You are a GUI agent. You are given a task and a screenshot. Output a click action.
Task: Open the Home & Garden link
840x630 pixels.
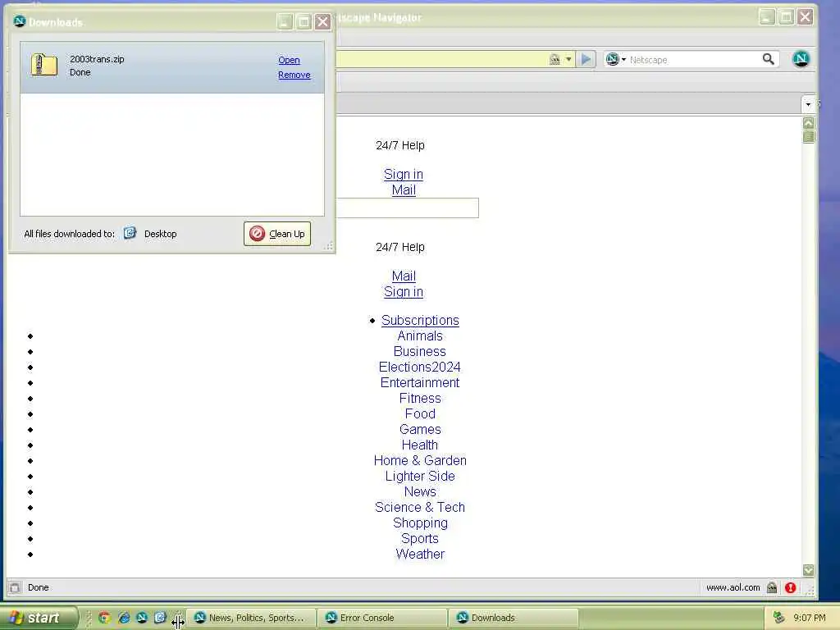click(420, 460)
